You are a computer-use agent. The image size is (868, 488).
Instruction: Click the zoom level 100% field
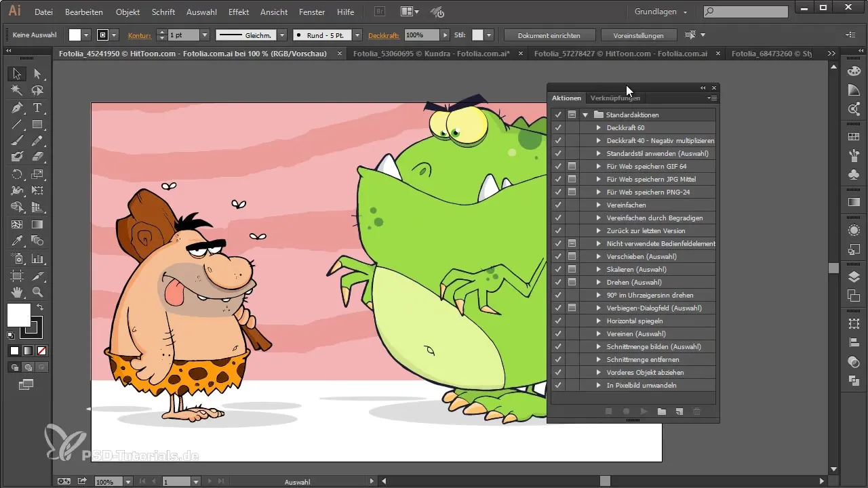pyautogui.click(x=108, y=482)
